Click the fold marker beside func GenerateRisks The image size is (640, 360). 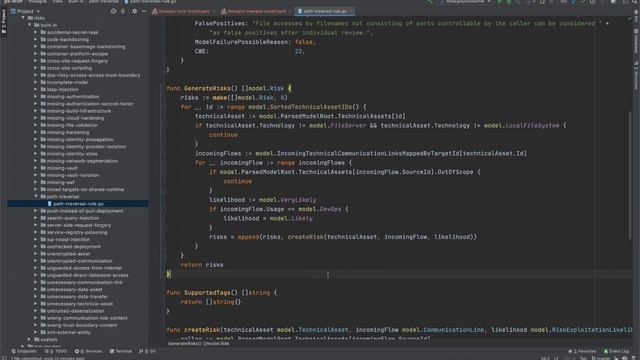tap(163, 88)
